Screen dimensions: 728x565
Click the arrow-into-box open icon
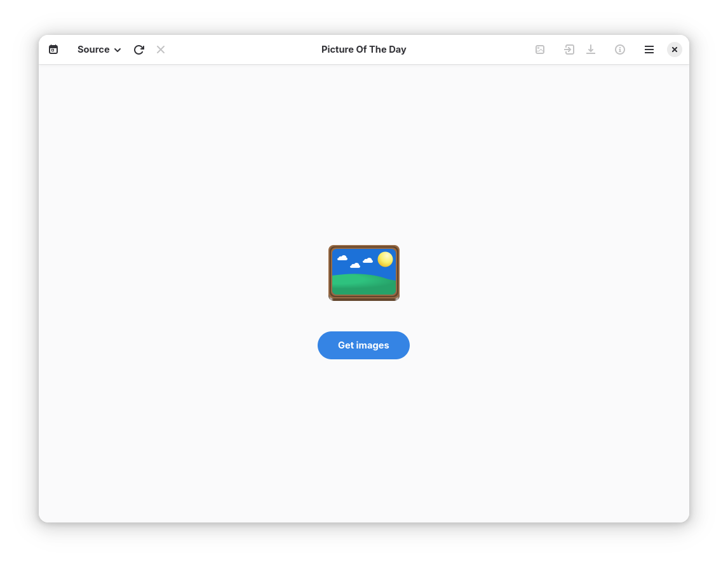(x=569, y=50)
